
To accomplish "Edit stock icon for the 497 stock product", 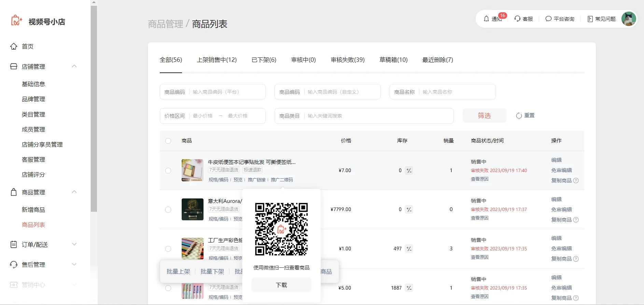I will [x=409, y=249].
